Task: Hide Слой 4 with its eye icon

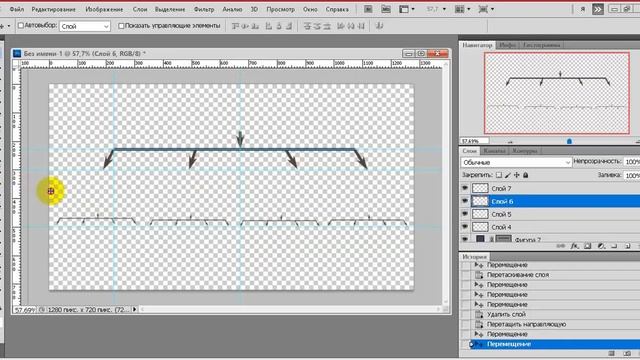Action: pyautogui.click(x=465, y=227)
